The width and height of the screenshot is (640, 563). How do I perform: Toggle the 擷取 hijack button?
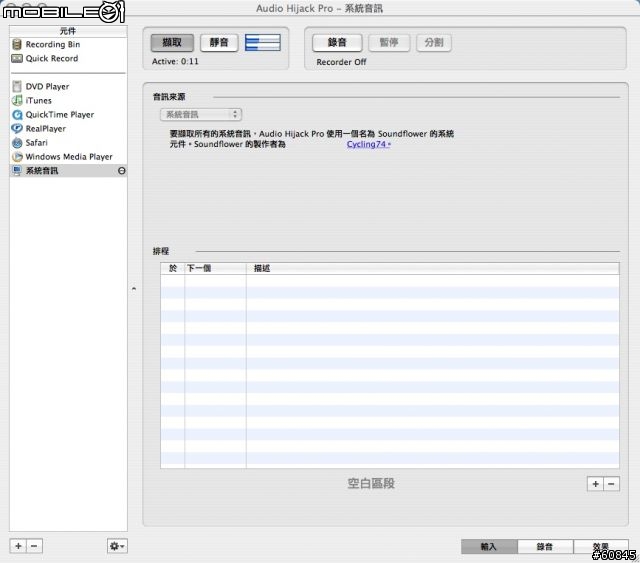[x=172, y=42]
